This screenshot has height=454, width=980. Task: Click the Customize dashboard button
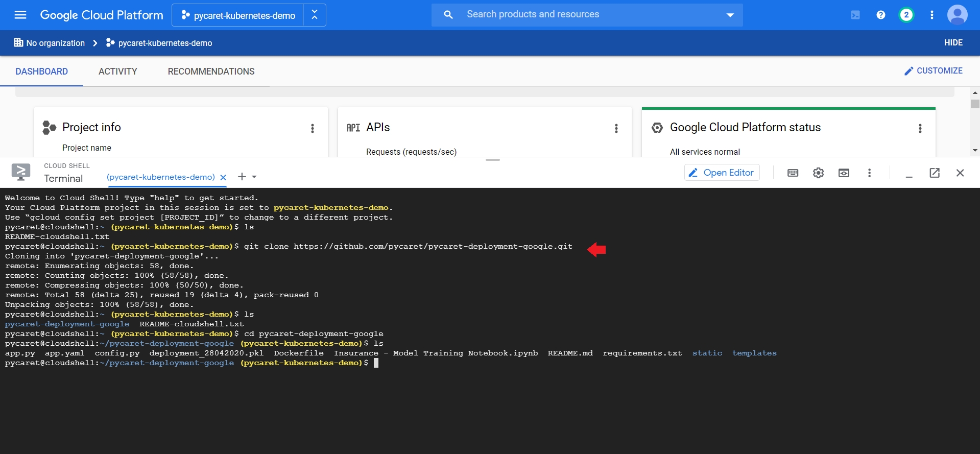coord(933,71)
